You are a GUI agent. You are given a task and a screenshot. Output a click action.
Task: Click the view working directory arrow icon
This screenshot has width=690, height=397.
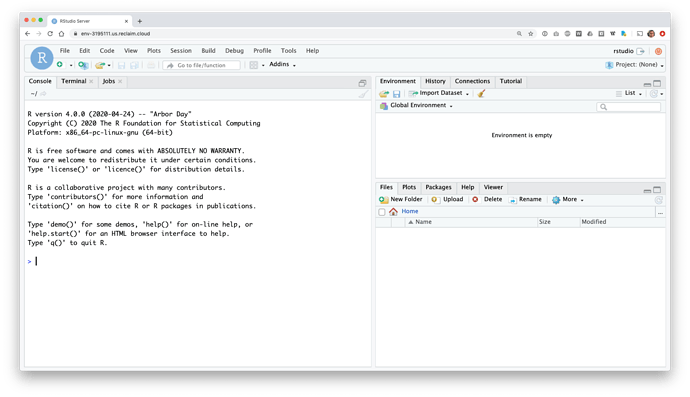(43, 93)
